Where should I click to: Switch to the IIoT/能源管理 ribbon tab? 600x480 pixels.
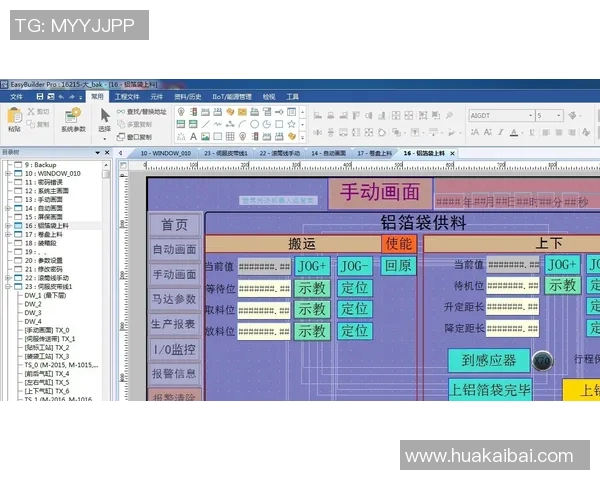click(x=232, y=97)
